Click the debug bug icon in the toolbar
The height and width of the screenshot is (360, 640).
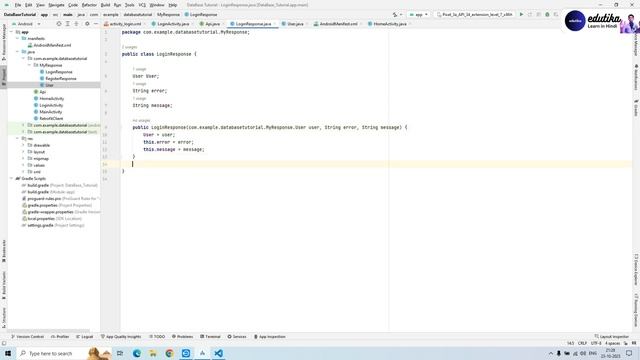[547, 14]
